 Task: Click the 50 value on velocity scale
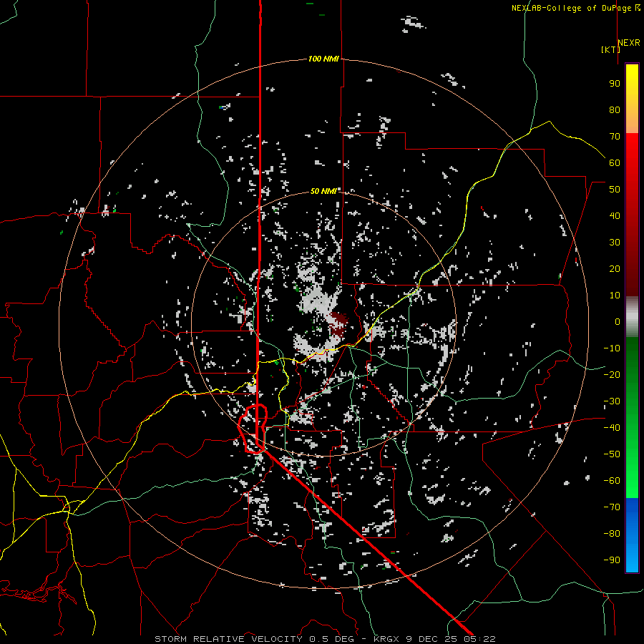tap(615, 190)
